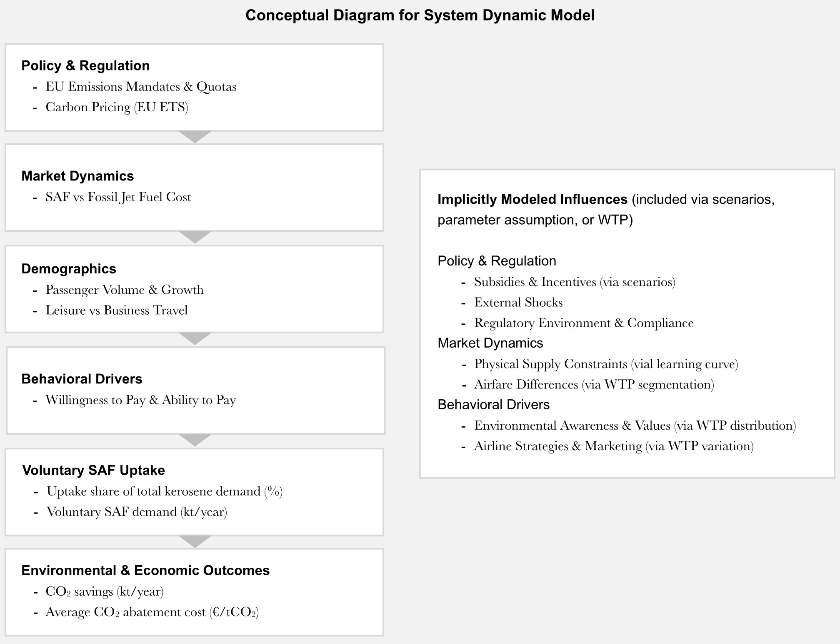Click the "Voluntary SAF Uptake" heading

94,470
